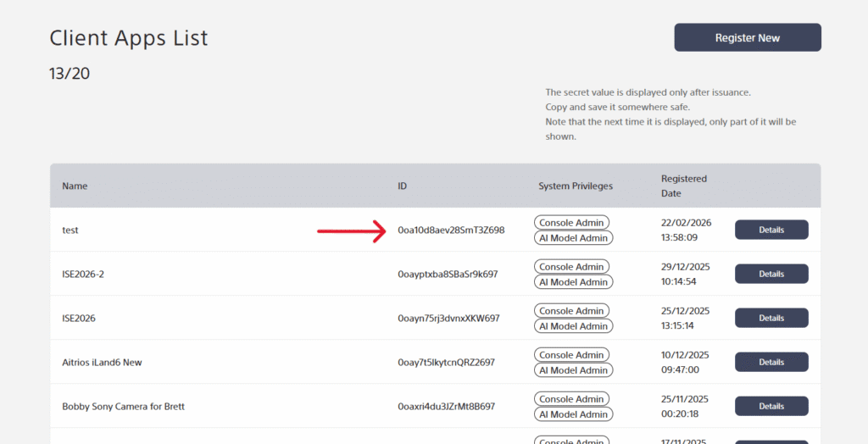Show Details for Bobby Sony Camera for Brett

(x=771, y=406)
